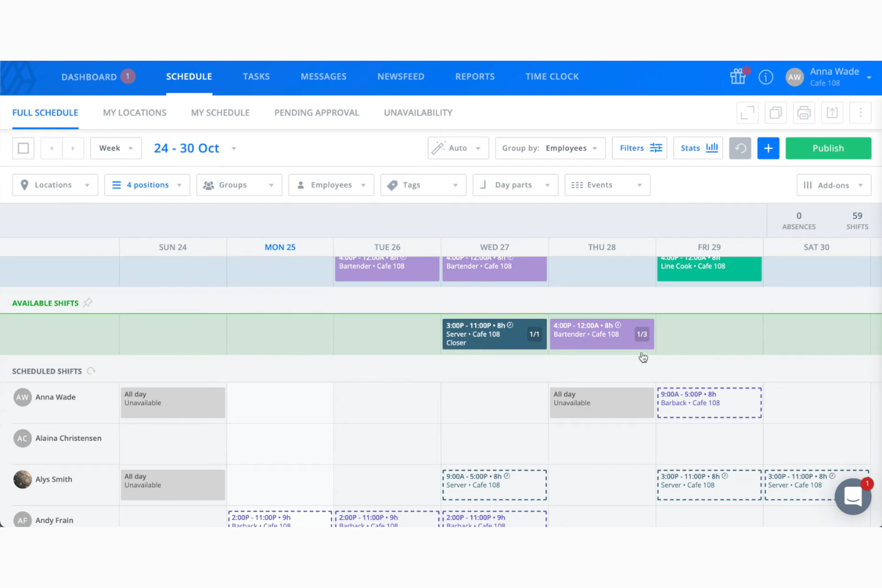Go to previous week arrow
The height and width of the screenshot is (588, 882).
point(52,148)
